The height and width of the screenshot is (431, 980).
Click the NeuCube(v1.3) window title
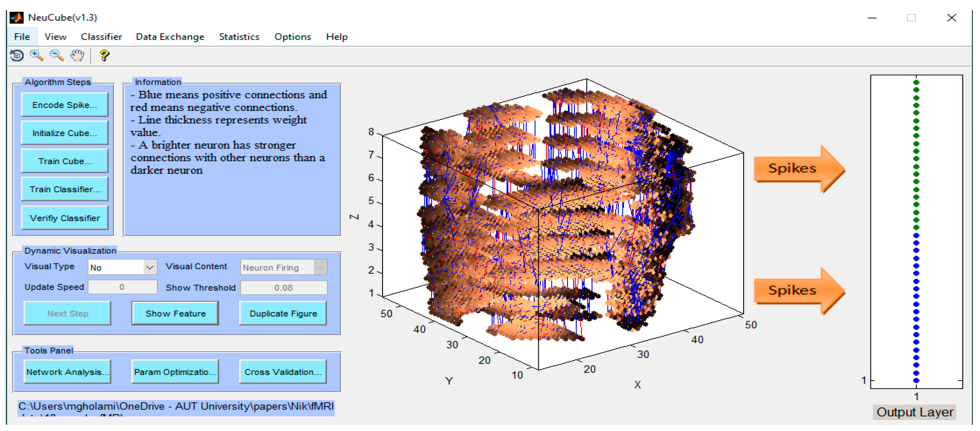pyautogui.click(x=63, y=17)
